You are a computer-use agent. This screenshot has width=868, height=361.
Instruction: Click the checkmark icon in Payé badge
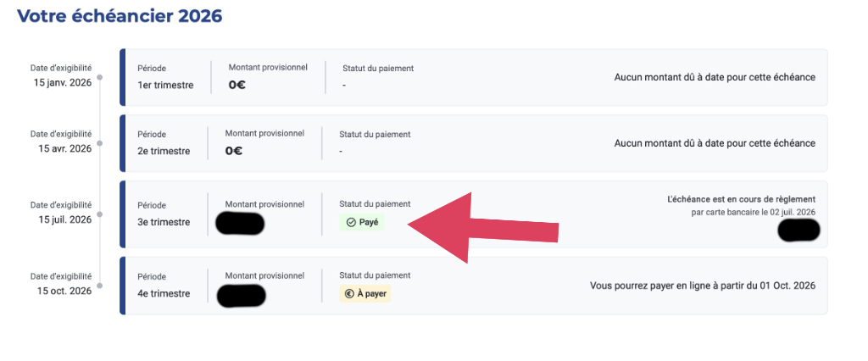(x=350, y=223)
